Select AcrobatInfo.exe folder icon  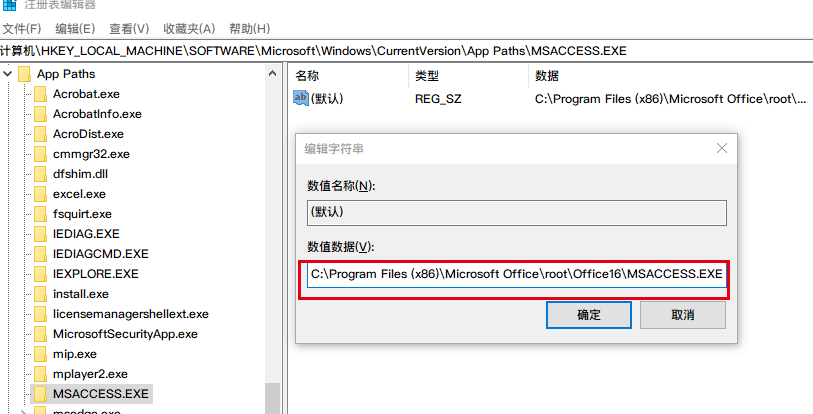click(40, 114)
